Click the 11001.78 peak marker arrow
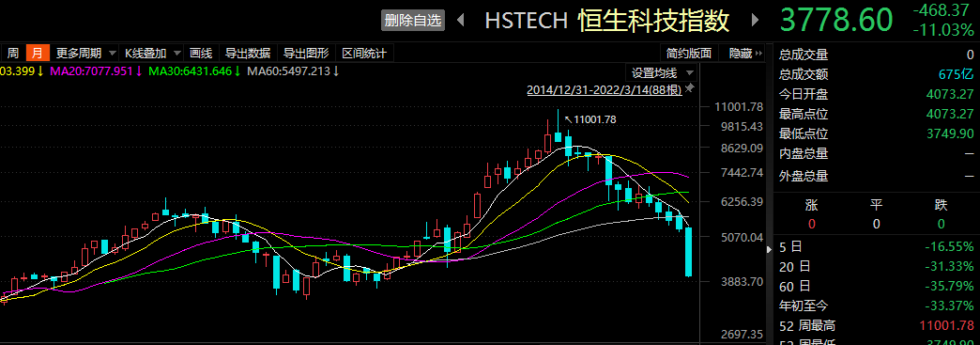 (x=568, y=119)
